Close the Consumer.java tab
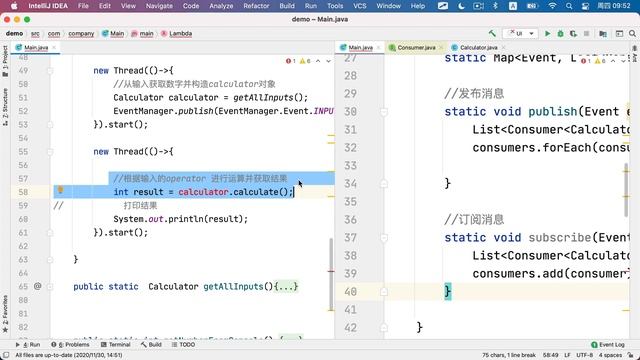The image size is (640, 360). pyautogui.click(x=441, y=48)
